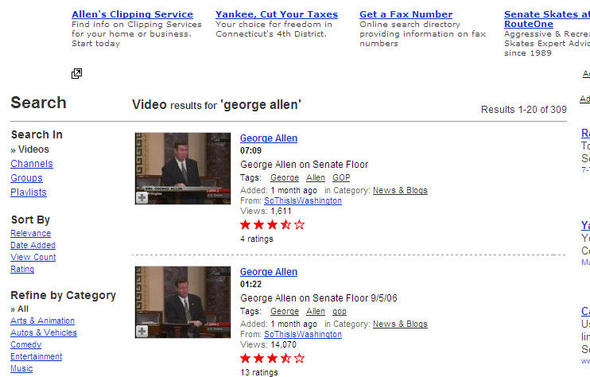Open Allen's Clipping Service ad link
The width and height of the screenshot is (590, 377).
click(132, 14)
